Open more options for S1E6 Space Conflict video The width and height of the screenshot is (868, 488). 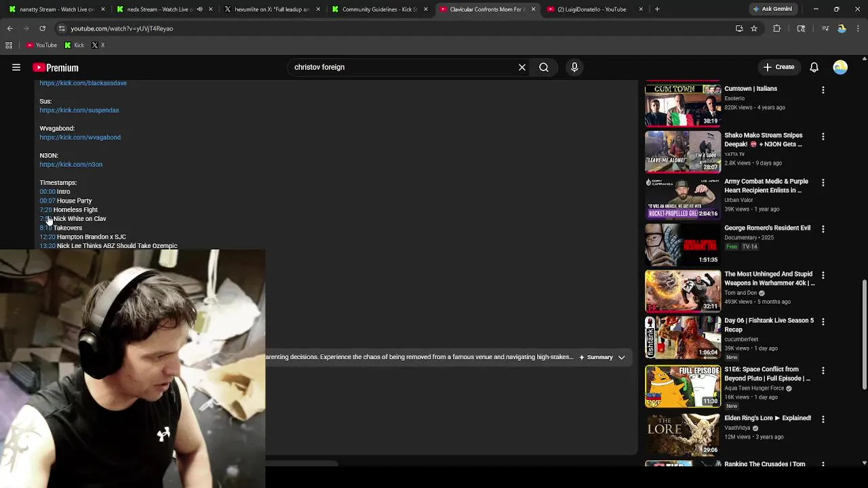coord(823,371)
